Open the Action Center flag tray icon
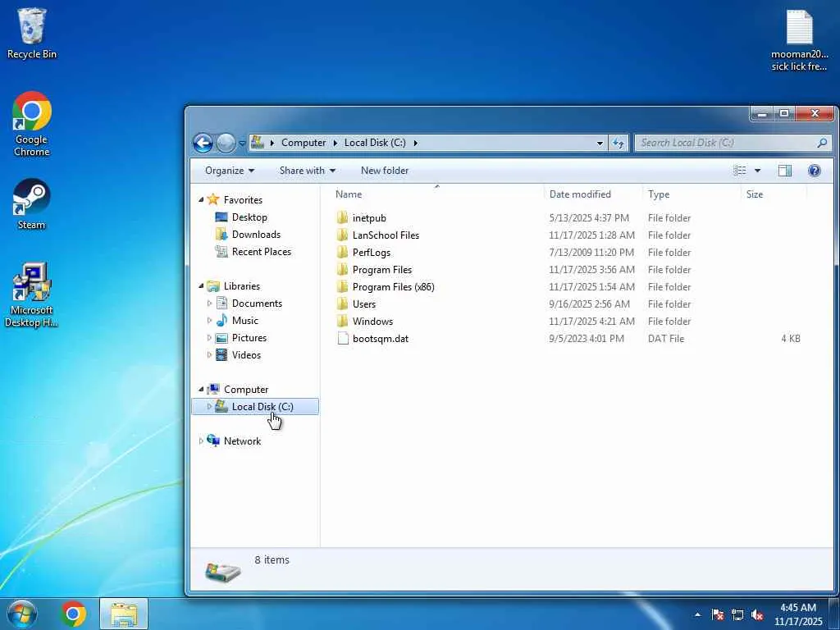The height and width of the screenshot is (630, 840). 718,614
